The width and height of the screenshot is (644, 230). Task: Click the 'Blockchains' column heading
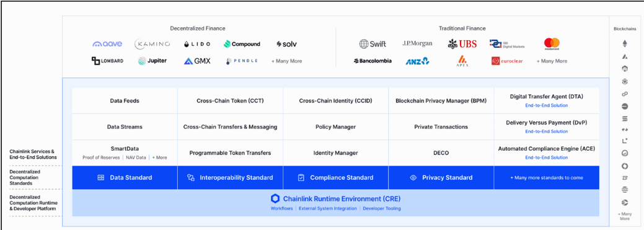point(625,29)
